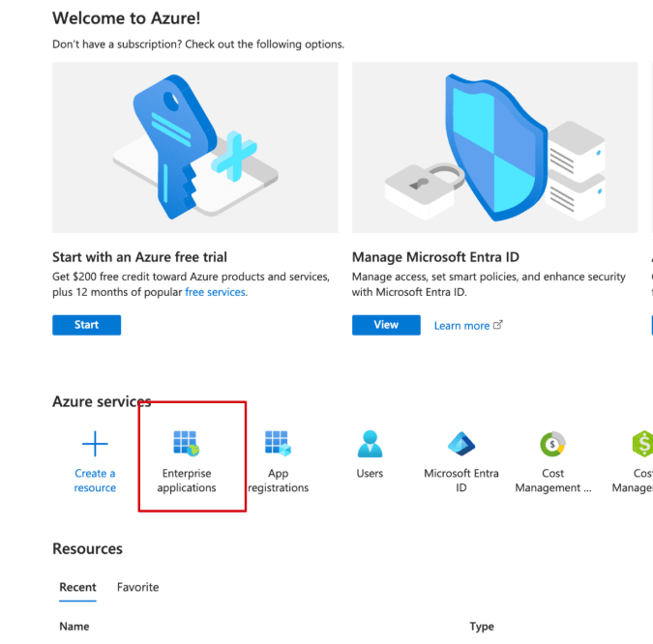Open the Enterprise applications icon
This screenshot has height=644, width=653.
click(x=185, y=443)
